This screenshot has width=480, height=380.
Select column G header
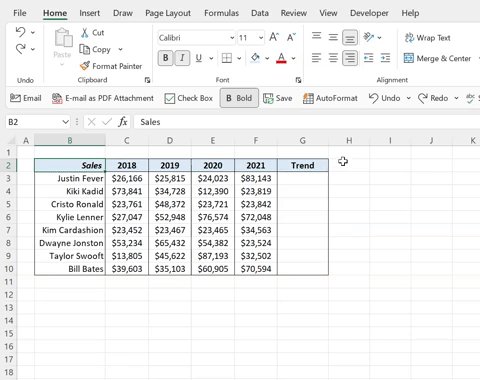tap(303, 140)
